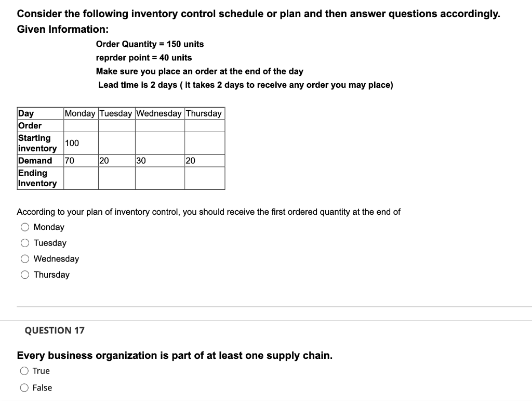Select True for the supply chain question
Screen dimensions: 532x401
[24, 370]
